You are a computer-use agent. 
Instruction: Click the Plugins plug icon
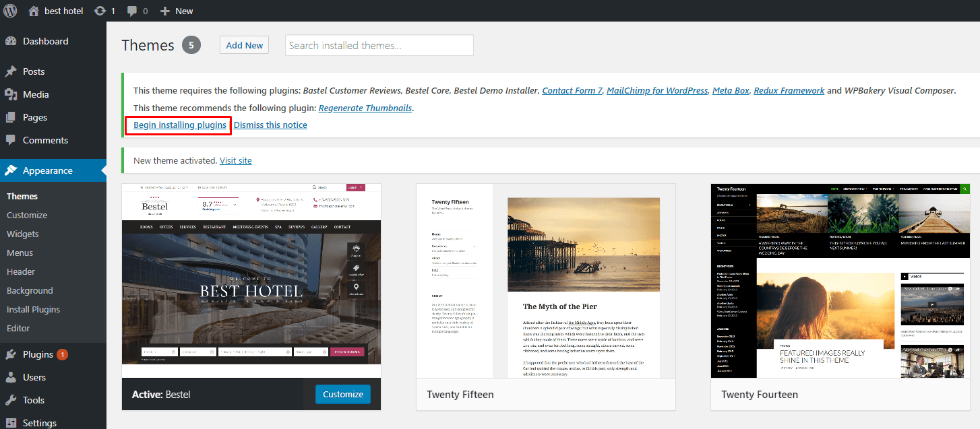11,354
